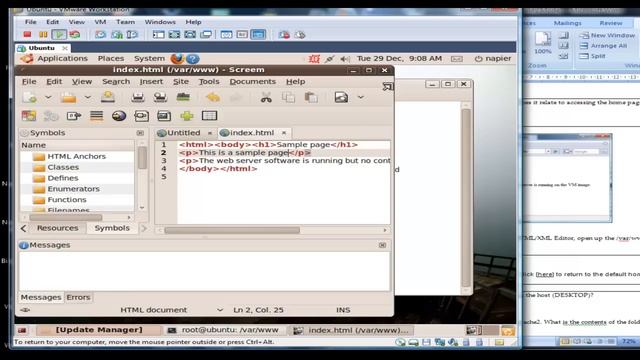Open the Ubuntu Places menu

pyautogui.click(x=111, y=59)
